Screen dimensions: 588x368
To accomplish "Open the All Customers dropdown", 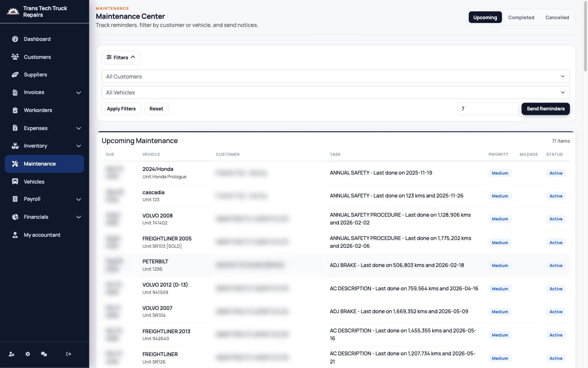I will pyautogui.click(x=335, y=76).
